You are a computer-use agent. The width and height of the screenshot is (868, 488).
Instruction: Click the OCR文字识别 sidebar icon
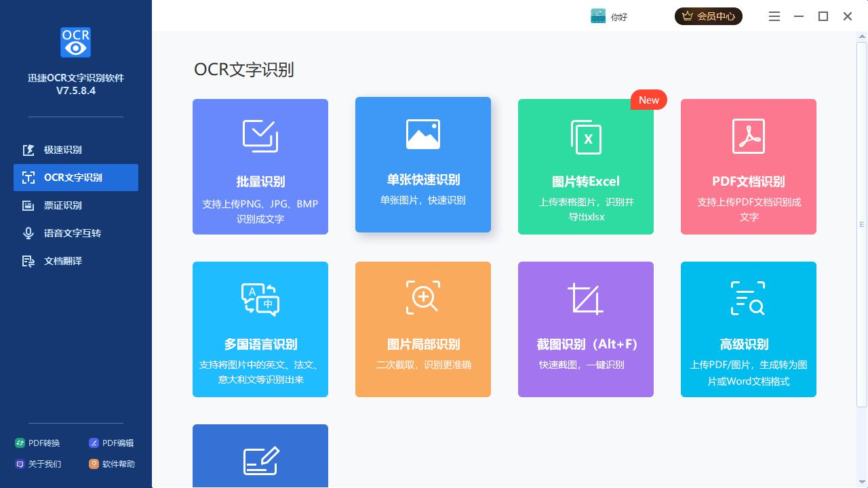(28, 178)
